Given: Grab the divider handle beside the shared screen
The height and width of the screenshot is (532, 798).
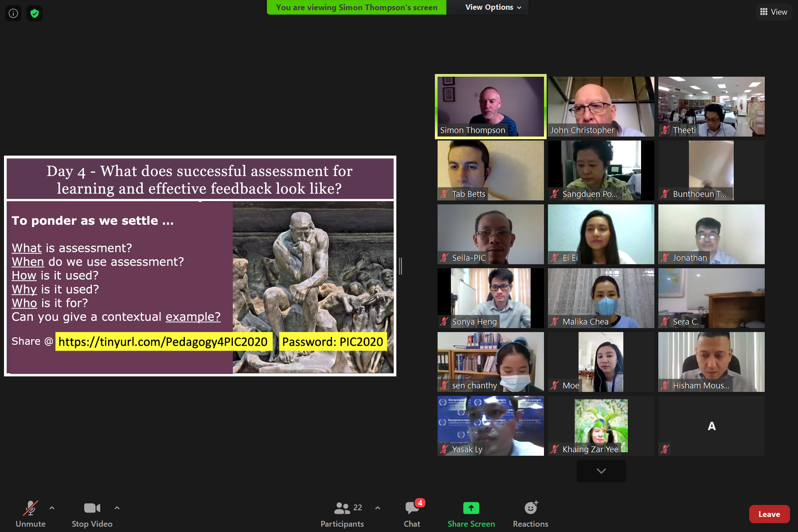Looking at the screenshot, I should click(x=400, y=266).
